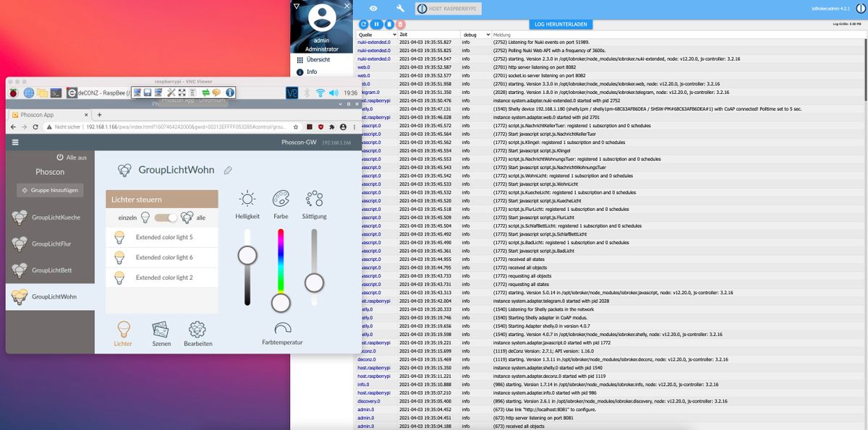Open the ioBroker wrench settings icon
The image size is (868, 430).
pyautogui.click(x=400, y=8)
